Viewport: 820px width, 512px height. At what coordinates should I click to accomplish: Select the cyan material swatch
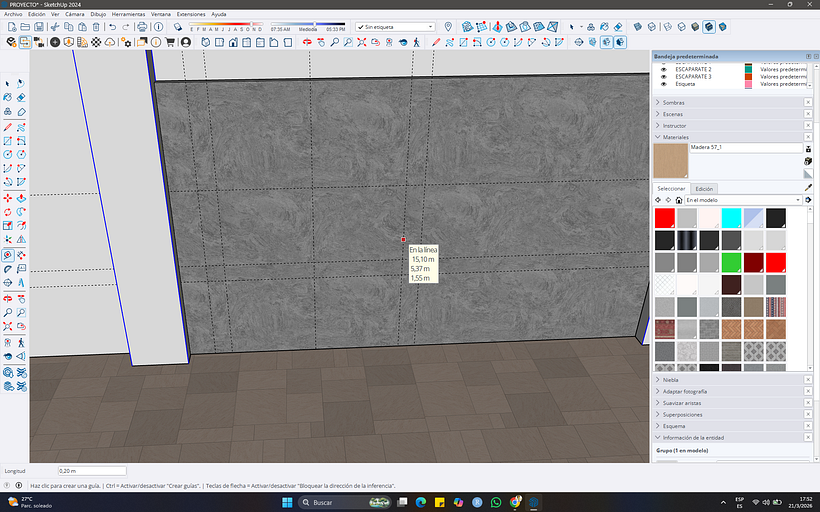coord(731,218)
